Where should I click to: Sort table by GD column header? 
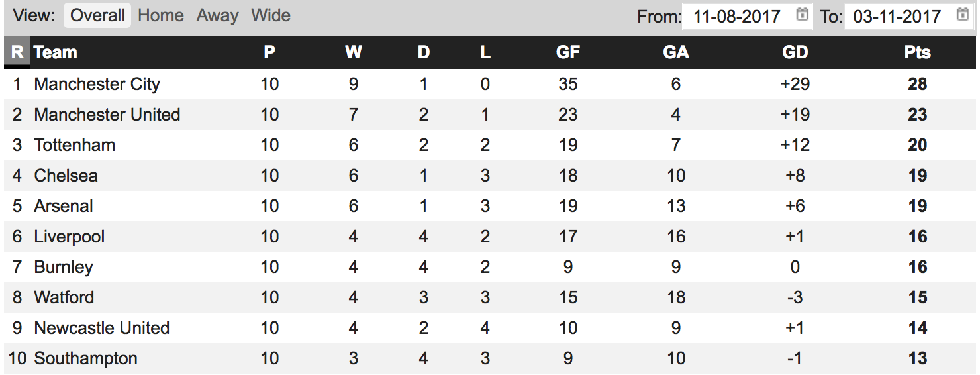(x=795, y=52)
